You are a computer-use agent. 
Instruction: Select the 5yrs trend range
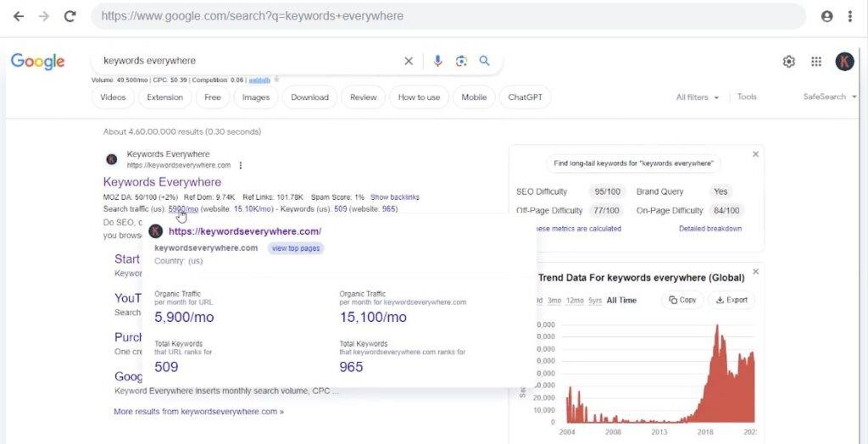595,300
